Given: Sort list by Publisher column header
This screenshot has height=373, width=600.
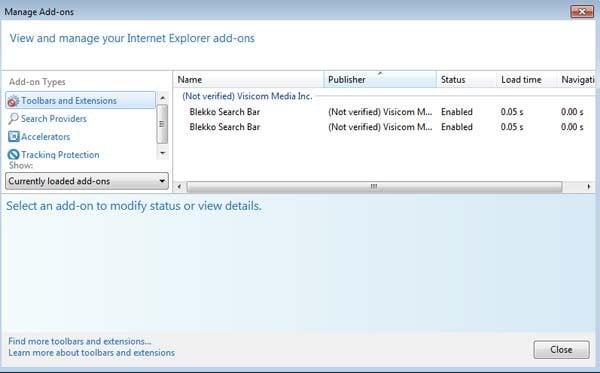Looking at the screenshot, I should [x=380, y=80].
